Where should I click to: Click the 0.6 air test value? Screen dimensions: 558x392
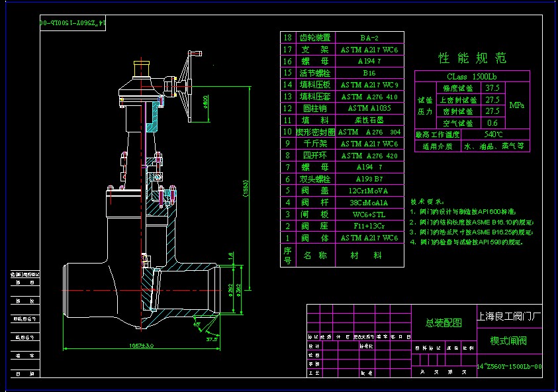(x=492, y=123)
